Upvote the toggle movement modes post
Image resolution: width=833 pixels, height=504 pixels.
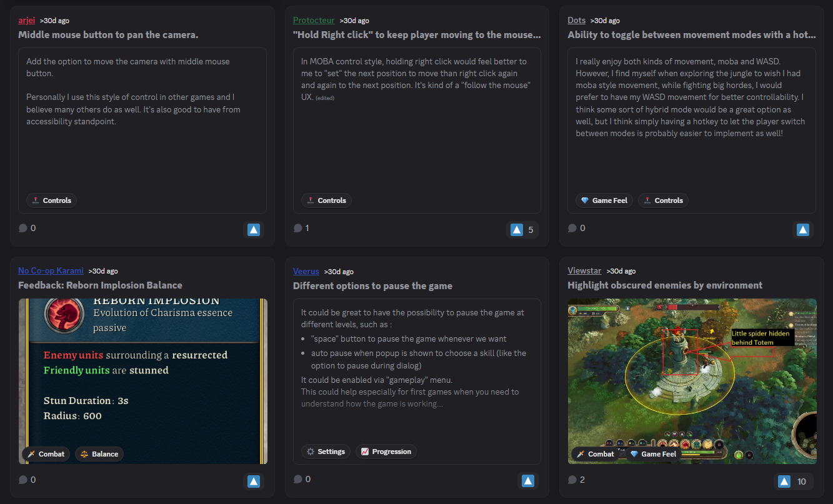pyautogui.click(x=803, y=230)
